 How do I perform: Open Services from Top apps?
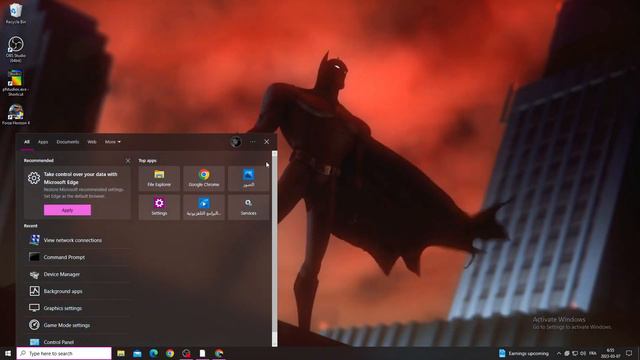(x=249, y=207)
